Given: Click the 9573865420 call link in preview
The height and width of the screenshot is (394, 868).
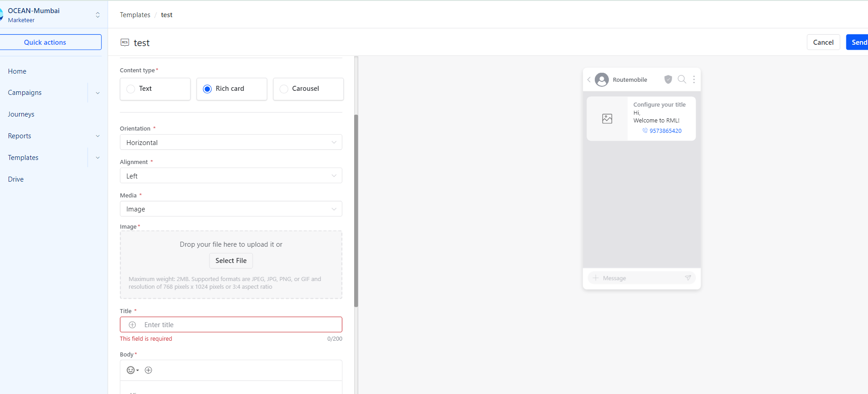Looking at the screenshot, I should pyautogui.click(x=665, y=131).
